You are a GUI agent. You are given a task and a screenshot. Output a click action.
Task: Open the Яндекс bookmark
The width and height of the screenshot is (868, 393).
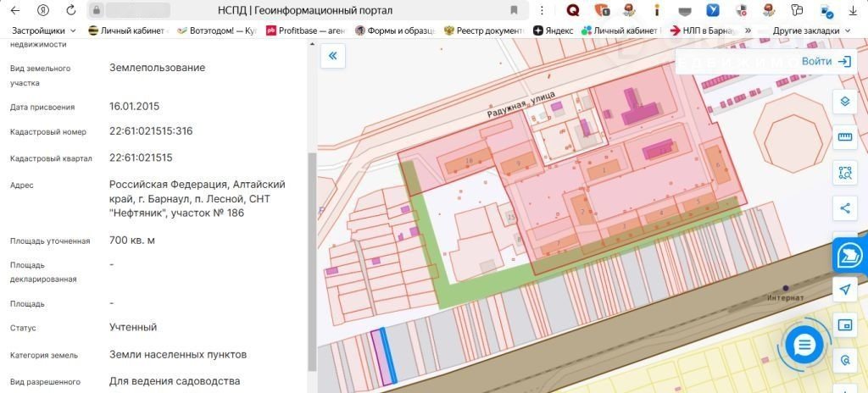point(553,30)
